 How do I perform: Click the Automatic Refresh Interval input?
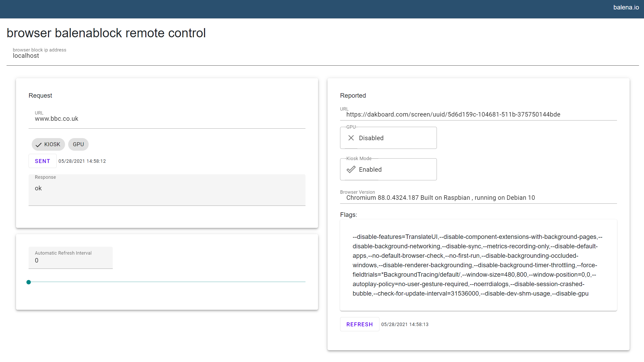pyautogui.click(x=70, y=260)
